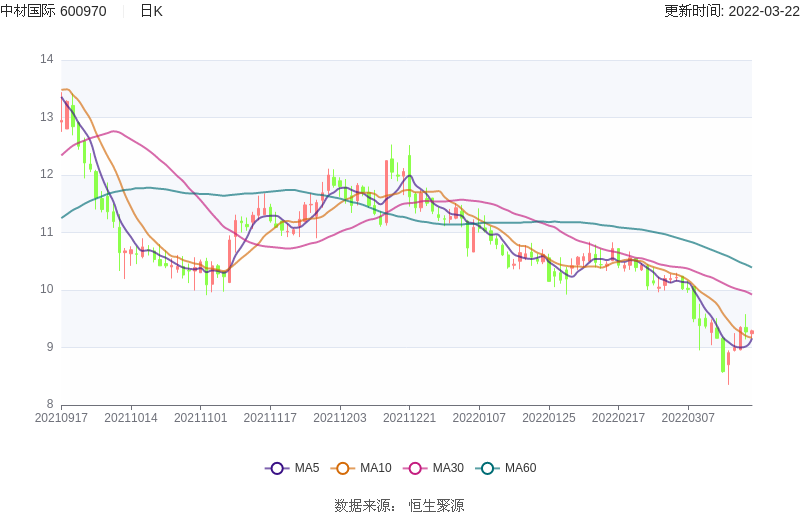Select the 日K chart type label
800x517 pixels.
151,11
